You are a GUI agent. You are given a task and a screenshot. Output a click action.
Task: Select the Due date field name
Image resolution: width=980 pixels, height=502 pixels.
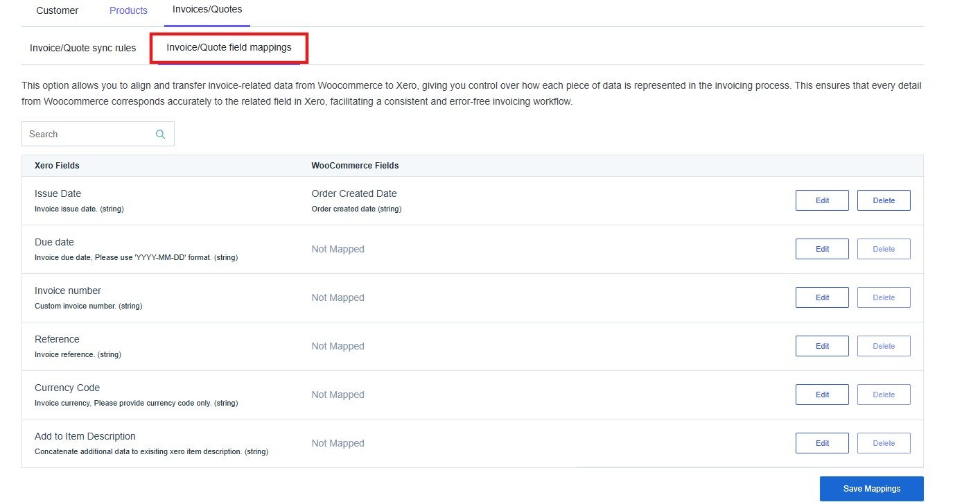pos(54,242)
